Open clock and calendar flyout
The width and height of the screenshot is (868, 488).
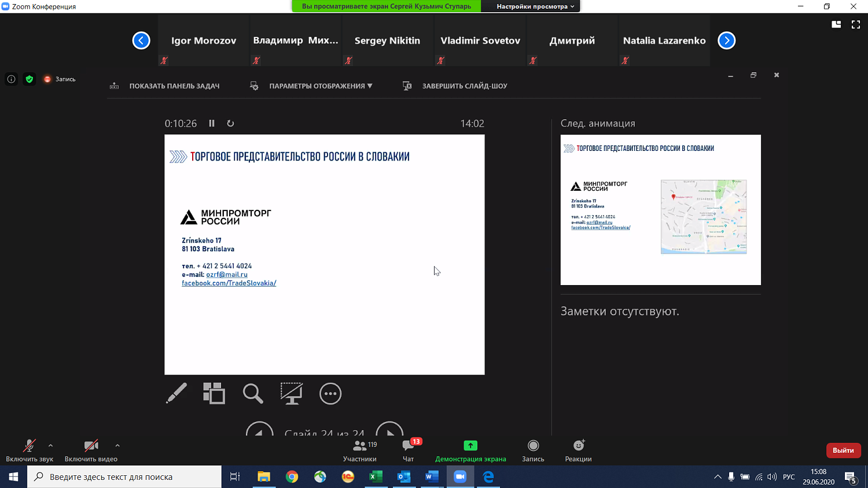[x=818, y=477]
